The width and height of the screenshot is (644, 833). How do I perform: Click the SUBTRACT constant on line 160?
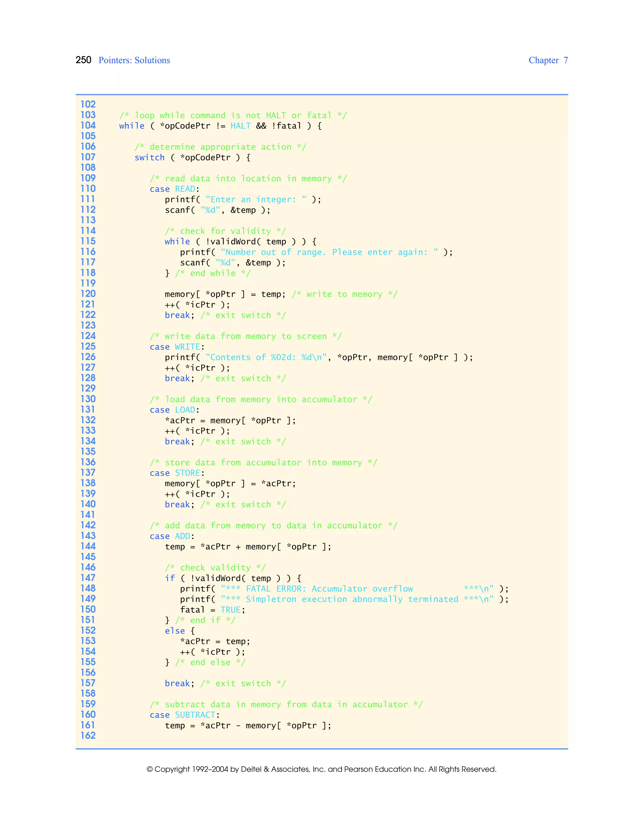click(195, 715)
